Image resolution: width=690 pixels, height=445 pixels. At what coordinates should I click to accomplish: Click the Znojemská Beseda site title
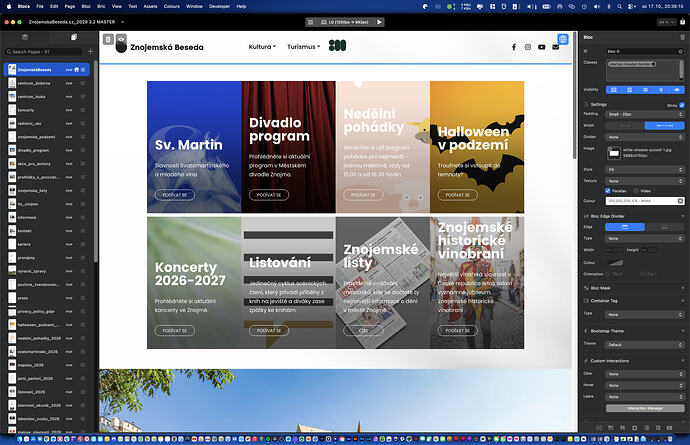[x=167, y=47]
